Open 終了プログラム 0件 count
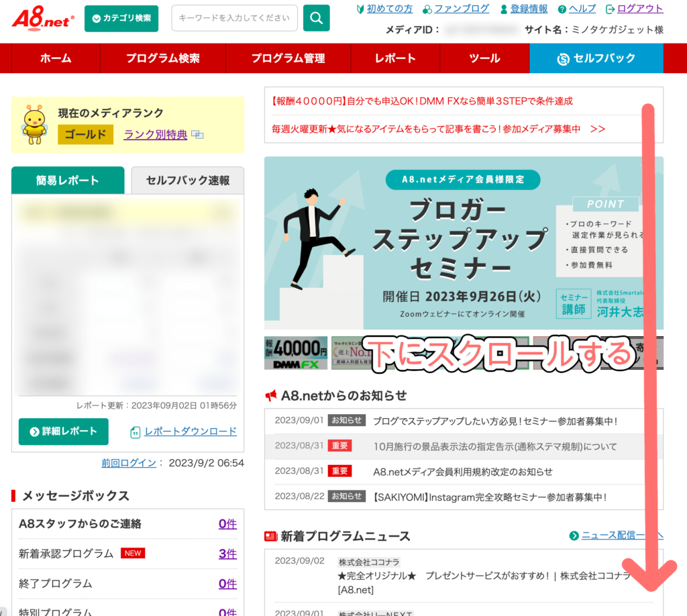The height and width of the screenshot is (616, 687). pyautogui.click(x=228, y=584)
